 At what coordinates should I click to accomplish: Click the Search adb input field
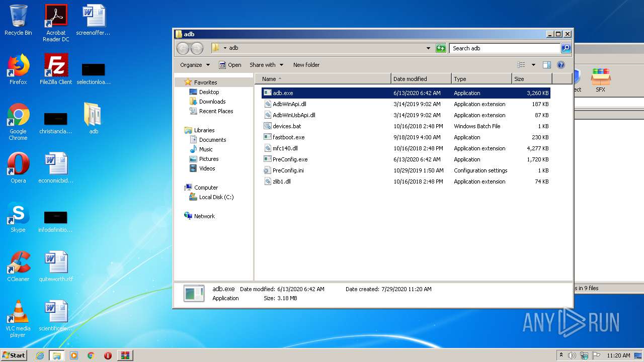coord(505,48)
